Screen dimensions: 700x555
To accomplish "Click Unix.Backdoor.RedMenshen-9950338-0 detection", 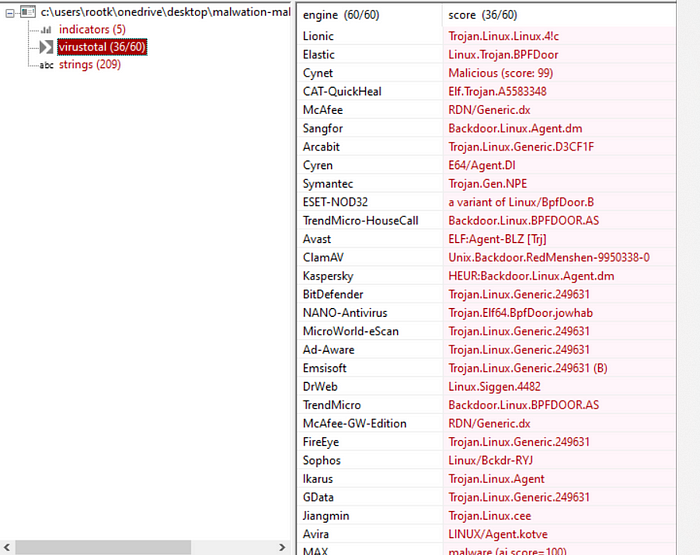I will click(549, 258).
